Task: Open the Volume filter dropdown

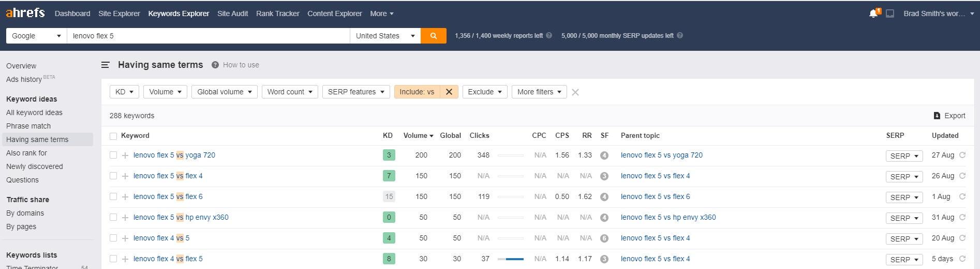Action: click(165, 92)
